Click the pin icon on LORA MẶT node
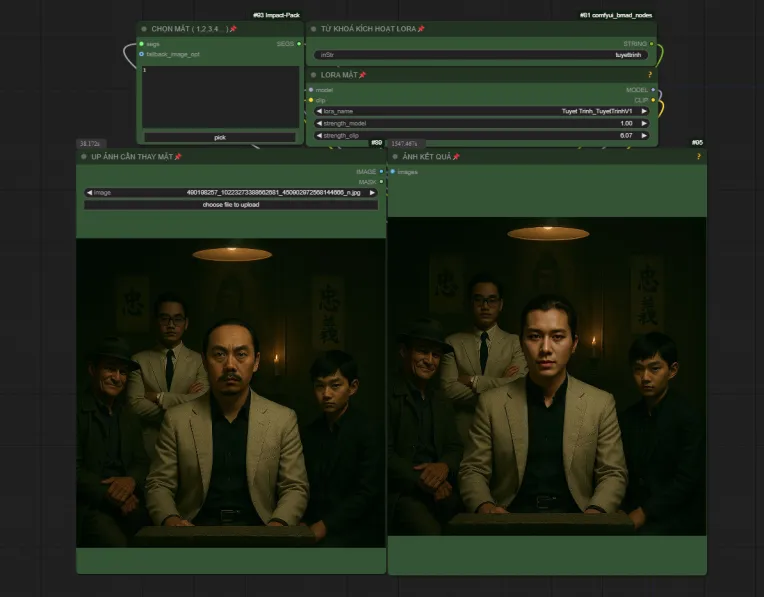The width and height of the screenshot is (764, 597). click(x=362, y=75)
